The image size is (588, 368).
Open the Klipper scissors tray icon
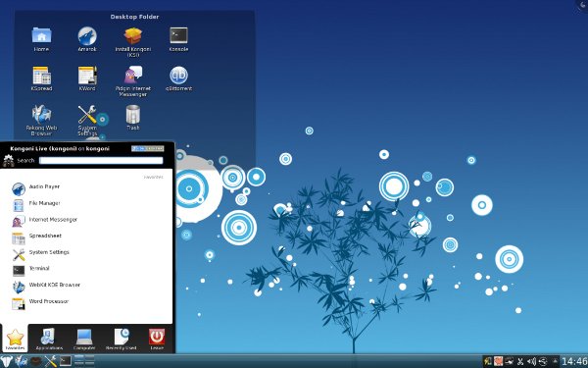coord(520,361)
